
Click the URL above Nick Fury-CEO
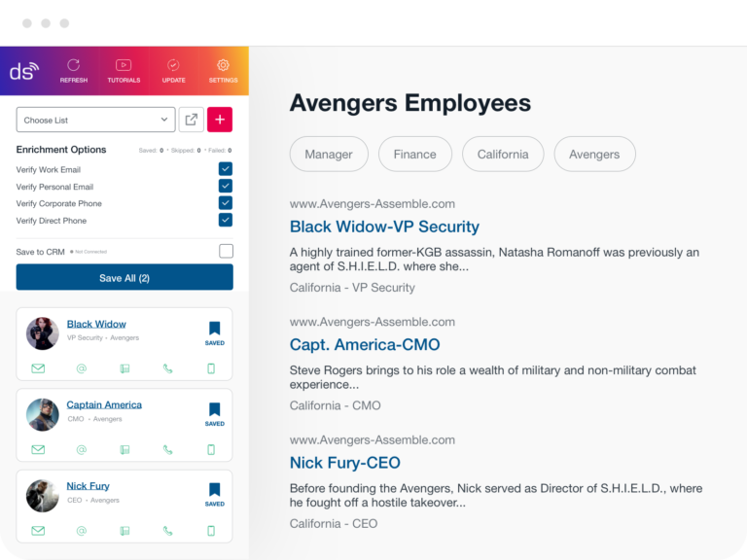[373, 440]
